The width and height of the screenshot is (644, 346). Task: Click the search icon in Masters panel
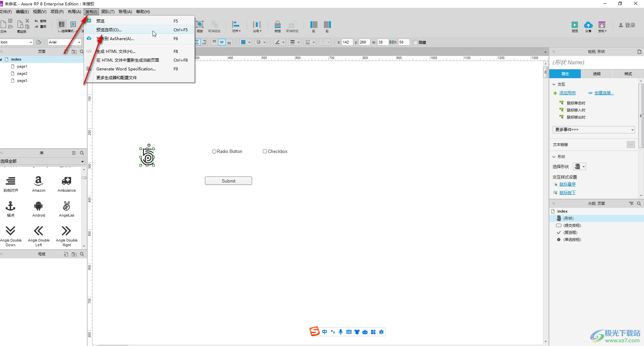(82, 254)
